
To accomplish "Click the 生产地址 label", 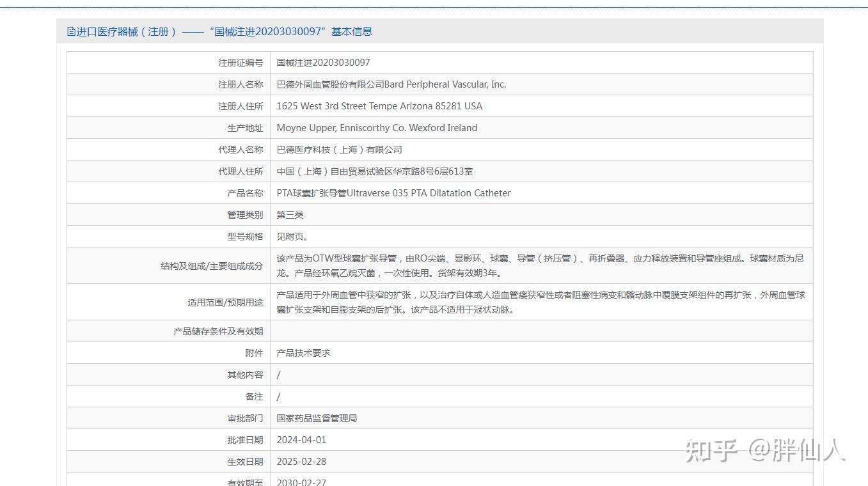I will pos(245,128).
